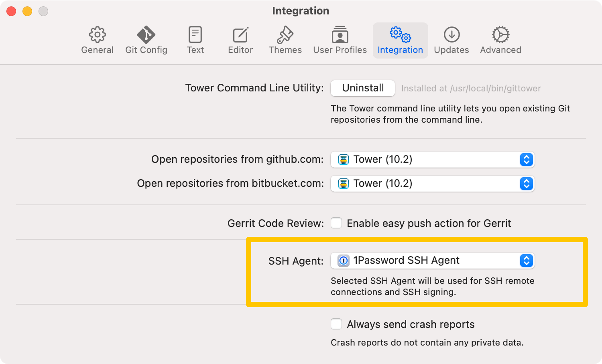The width and height of the screenshot is (602, 364).
Task: Switch to the Integration tab
Action: pyautogui.click(x=400, y=40)
